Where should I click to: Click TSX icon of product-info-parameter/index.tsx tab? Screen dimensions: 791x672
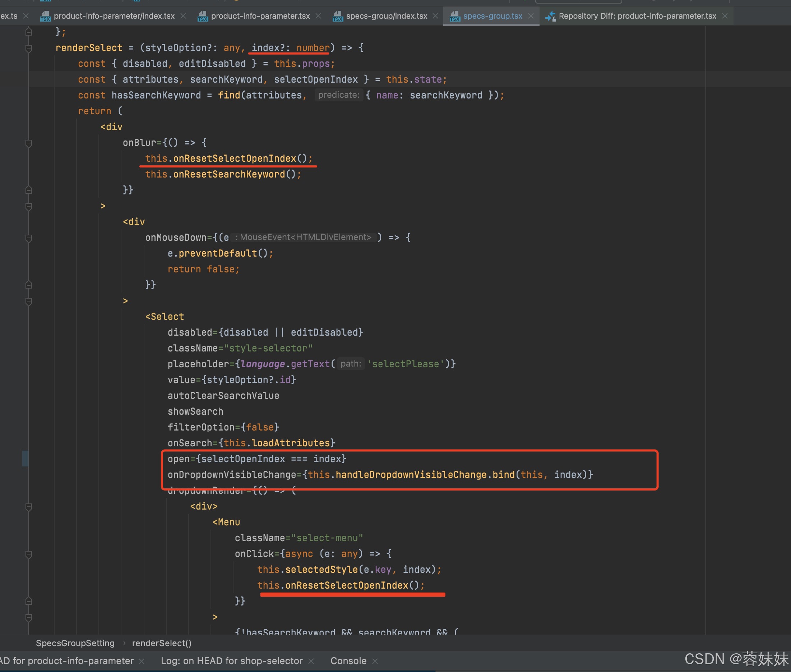click(x=45, y=17)
